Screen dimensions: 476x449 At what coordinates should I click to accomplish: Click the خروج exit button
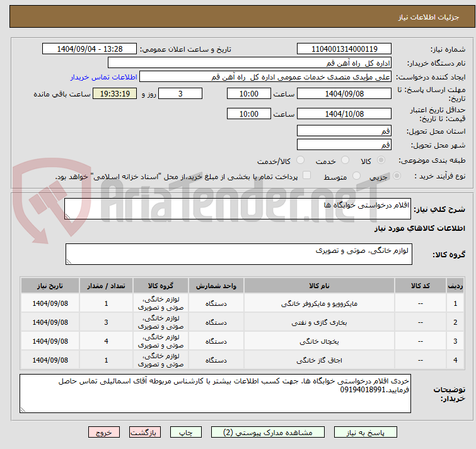tap(104, 433)
